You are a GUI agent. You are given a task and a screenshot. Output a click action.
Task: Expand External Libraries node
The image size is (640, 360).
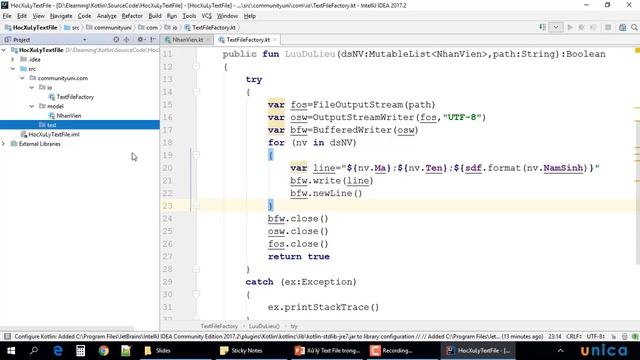[4, 144]
